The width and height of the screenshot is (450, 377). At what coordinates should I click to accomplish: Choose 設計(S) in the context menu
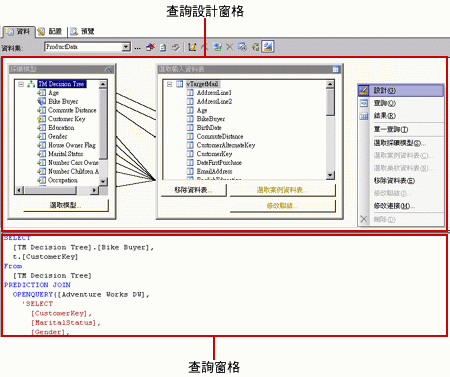point(401,91)
